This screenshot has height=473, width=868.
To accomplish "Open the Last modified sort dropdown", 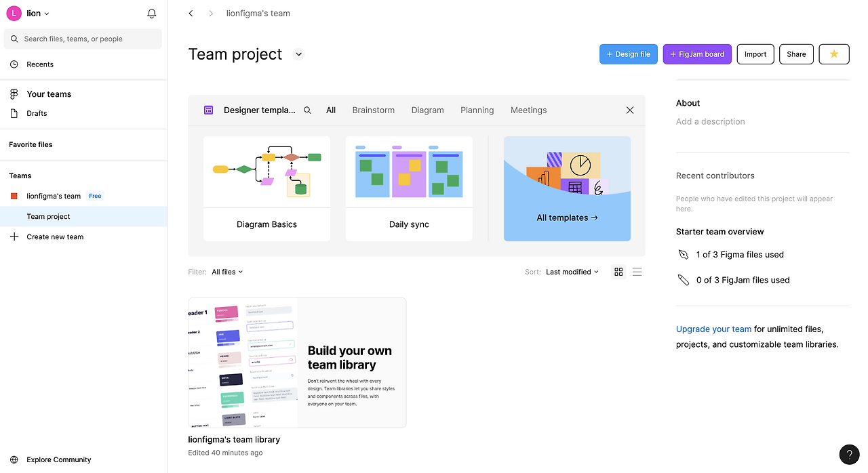I will click(572, 272).
